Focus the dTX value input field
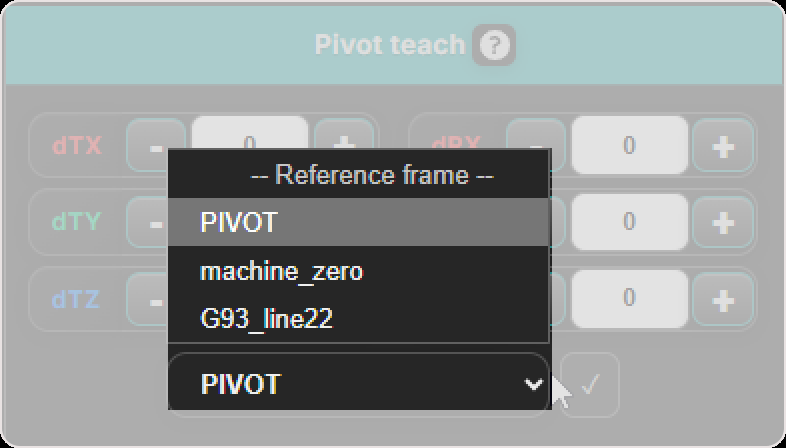 pyautogui.click(x=250, y=132)
